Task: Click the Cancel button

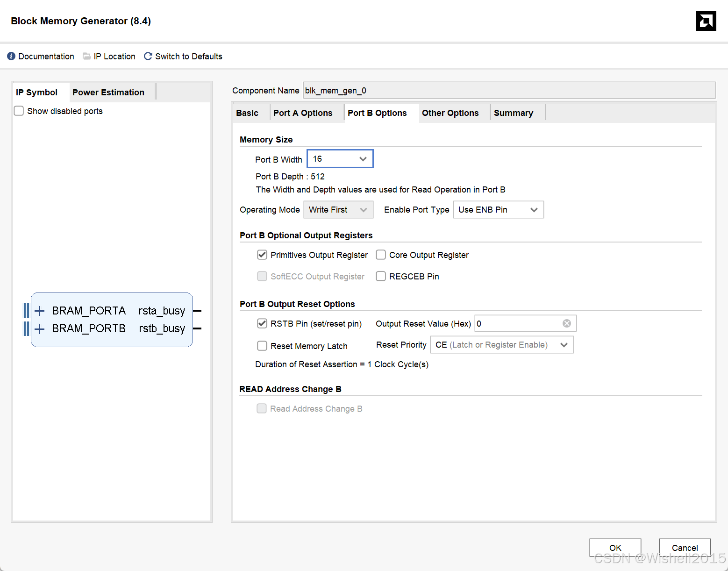Action: point(685,548)
